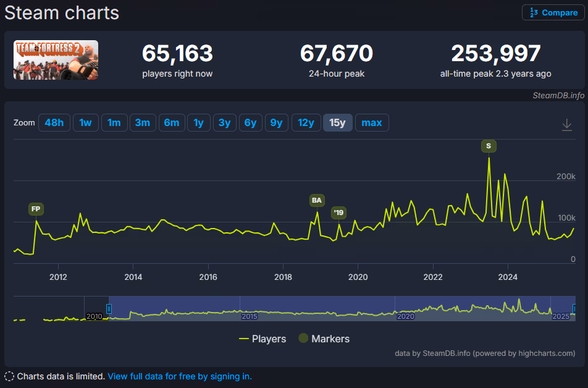Set zoom range to 1w
588x388 pixels.
[85, 123]
